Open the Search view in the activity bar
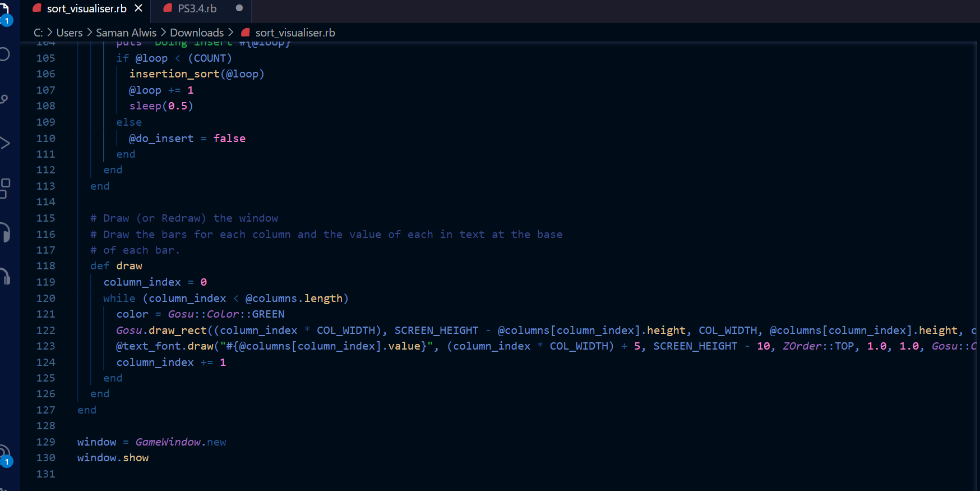The image size is (980, 491). tap(4, 54)
